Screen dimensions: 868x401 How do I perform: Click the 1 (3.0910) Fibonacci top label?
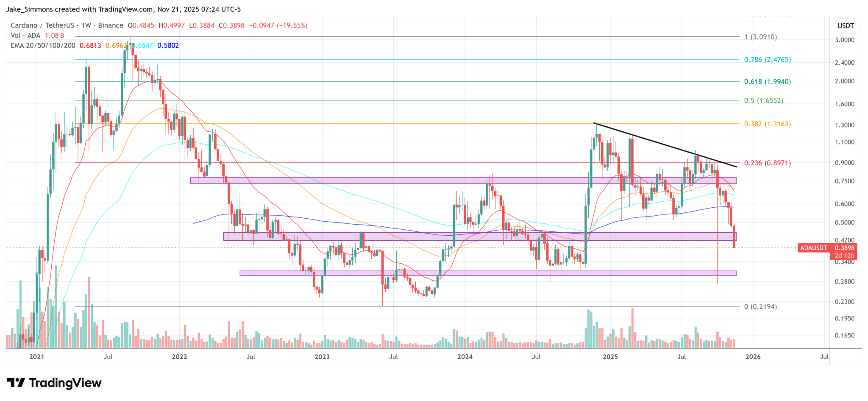click(x=760, y=37)
